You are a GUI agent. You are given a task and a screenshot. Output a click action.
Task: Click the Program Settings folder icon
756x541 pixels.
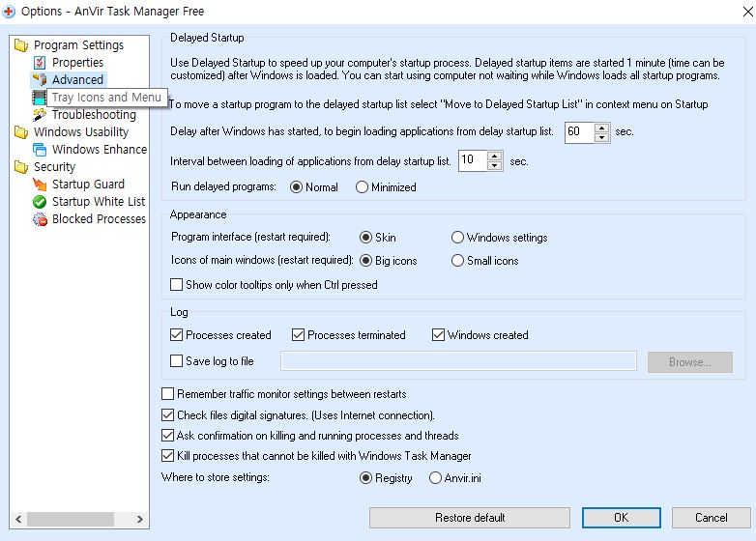pos(20,45)
